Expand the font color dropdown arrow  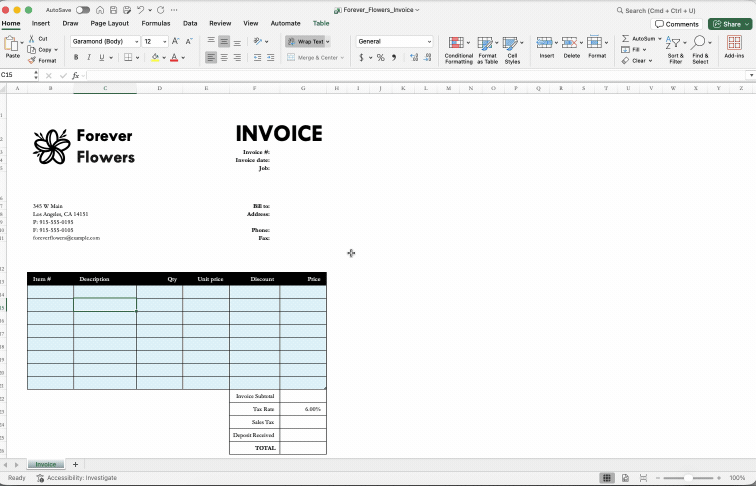coord(183,58)
